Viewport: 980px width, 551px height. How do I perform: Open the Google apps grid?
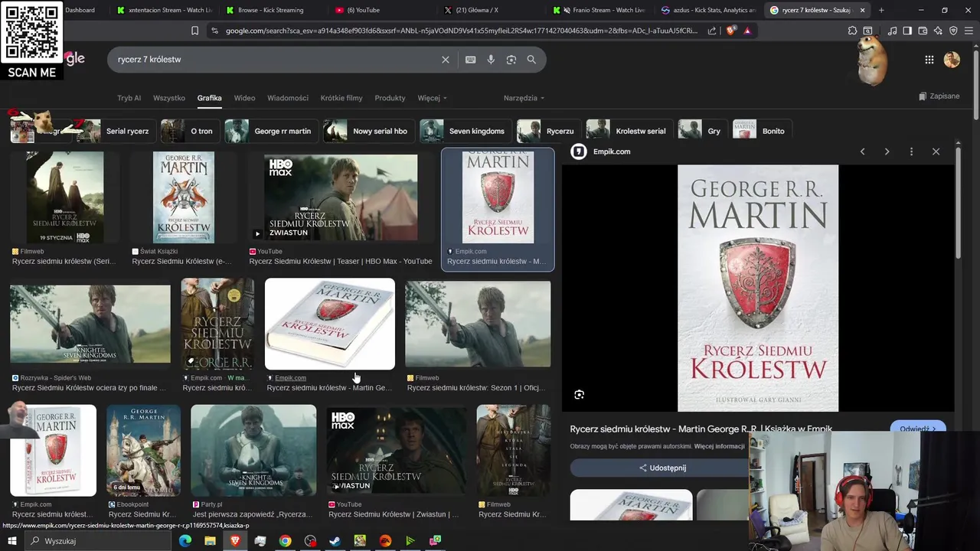(929, 60)
